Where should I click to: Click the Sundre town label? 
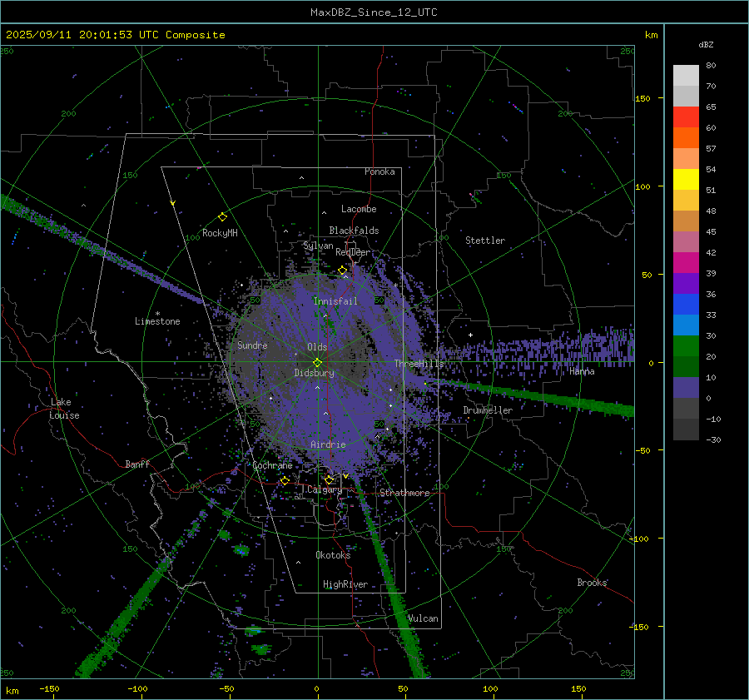click(x=252, y=345)
